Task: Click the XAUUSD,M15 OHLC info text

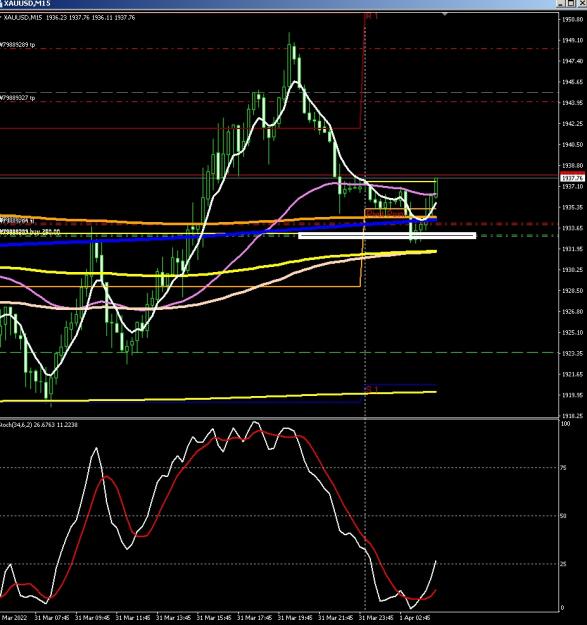Action: 69,18
